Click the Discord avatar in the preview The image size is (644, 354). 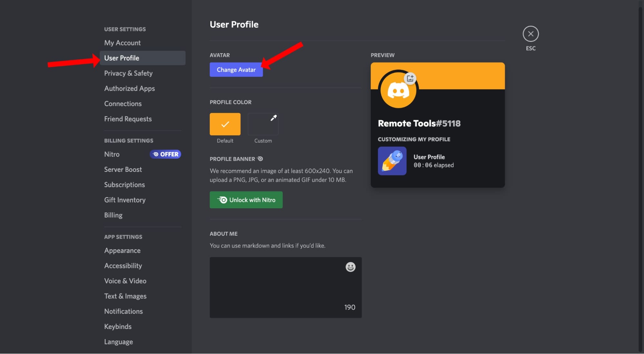tap(398, 91)
